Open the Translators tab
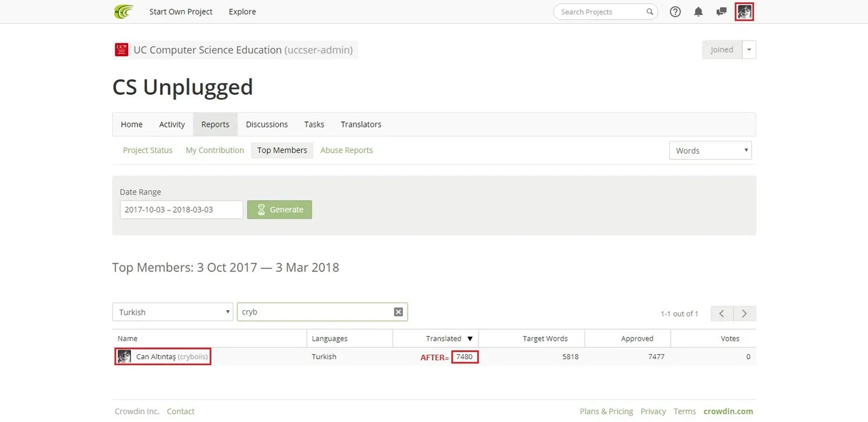The width and height of the screenshot is (868, 422). tap(361, 124)
